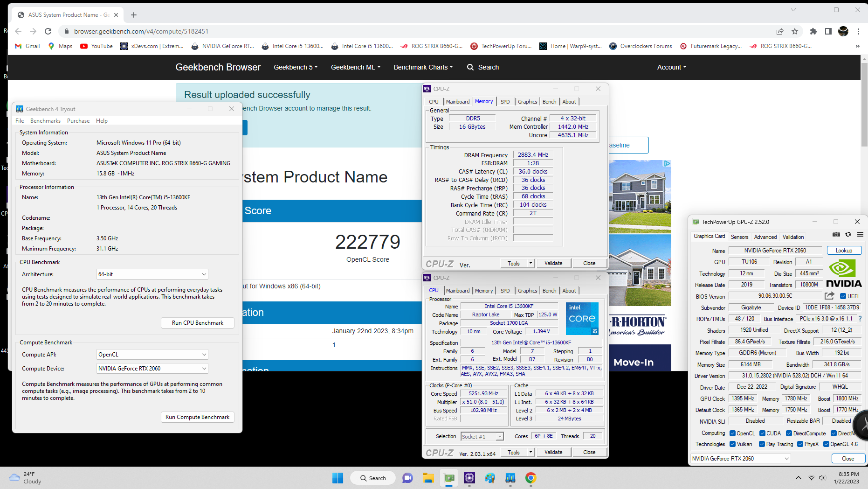The height and width of the screenshot is (489, 868).
Task: Expand Geekbench ML nav menu
Action: pyautogui.click(x=356, y=67)
